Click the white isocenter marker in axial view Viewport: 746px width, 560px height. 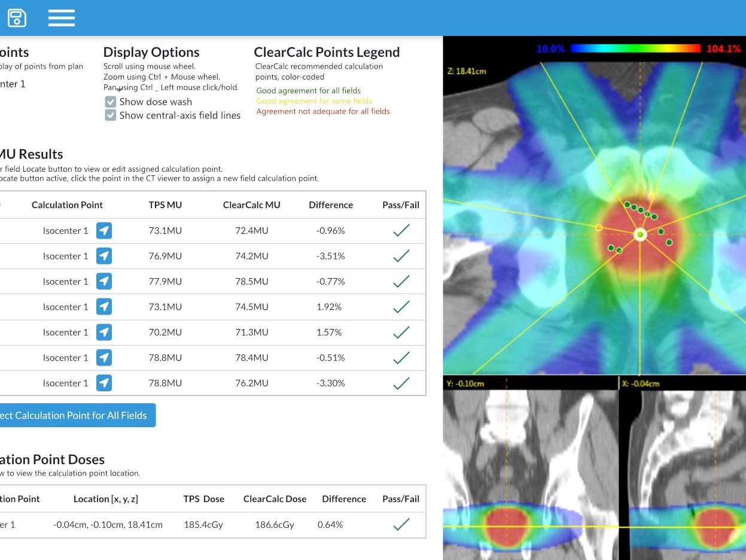pyautogui.click(x=641, y=235)
